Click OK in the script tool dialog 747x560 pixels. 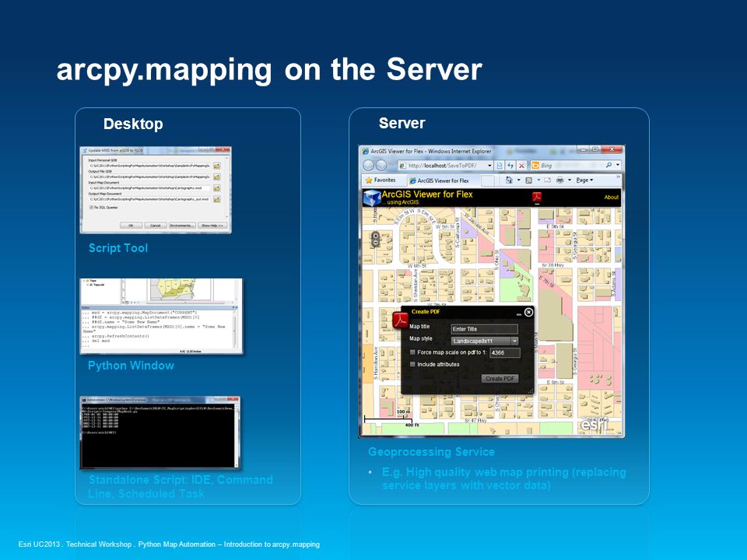(x=131, y=226)
